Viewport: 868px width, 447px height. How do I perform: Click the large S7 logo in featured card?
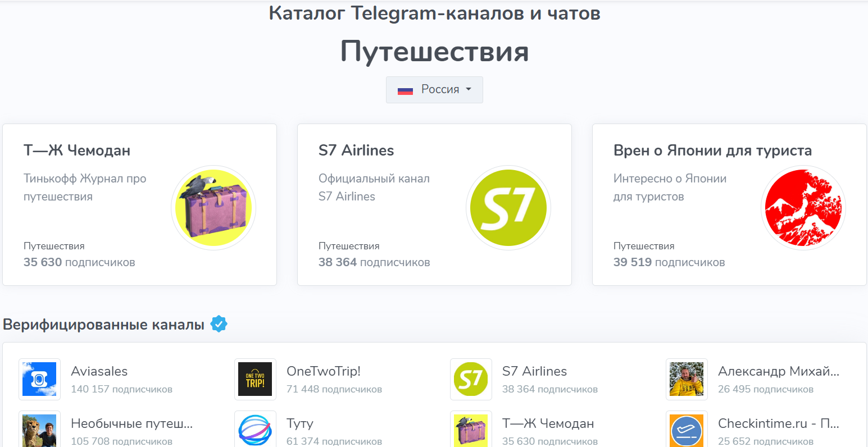508,208
